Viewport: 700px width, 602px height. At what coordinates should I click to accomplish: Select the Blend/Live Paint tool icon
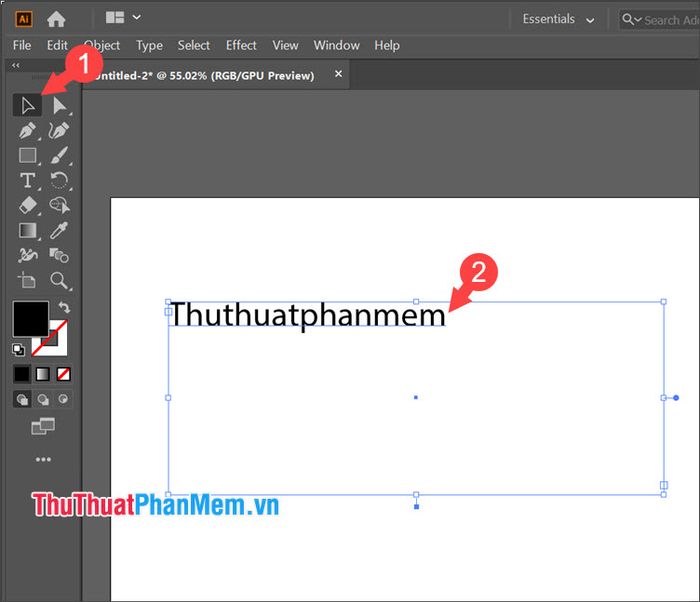point(59,255)
